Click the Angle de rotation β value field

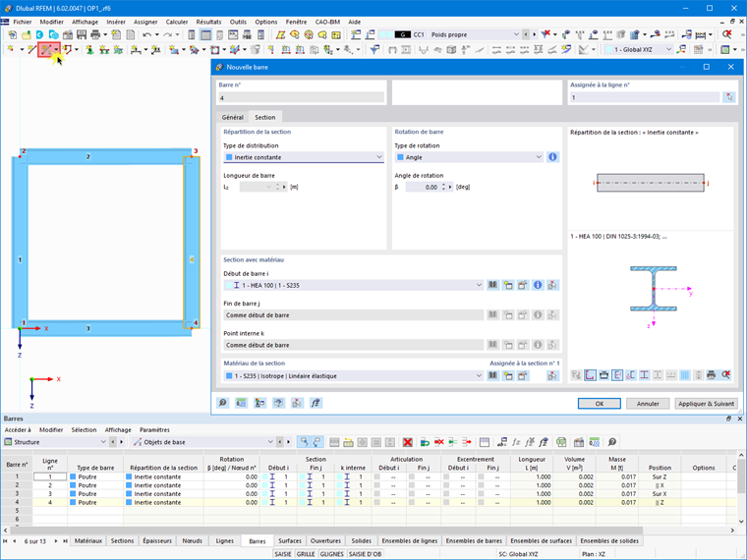pyautogui.click(x=423, y=187)
